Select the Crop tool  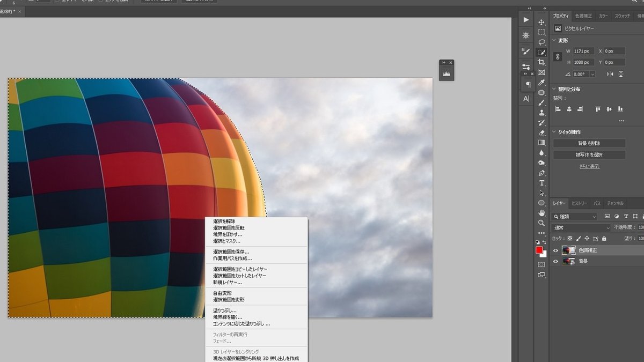(x=541, y=62)
